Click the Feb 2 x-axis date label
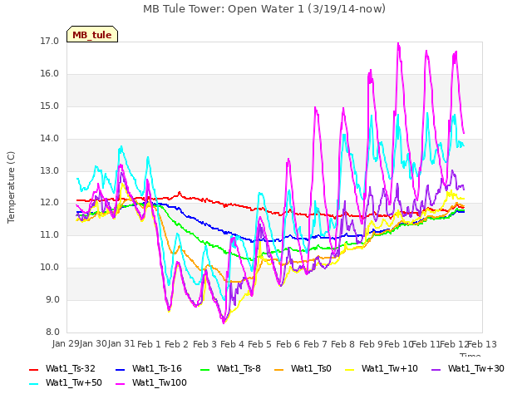The height and width of the screenshot is (399, 532). pyautogui.click(x=176, y=344)
